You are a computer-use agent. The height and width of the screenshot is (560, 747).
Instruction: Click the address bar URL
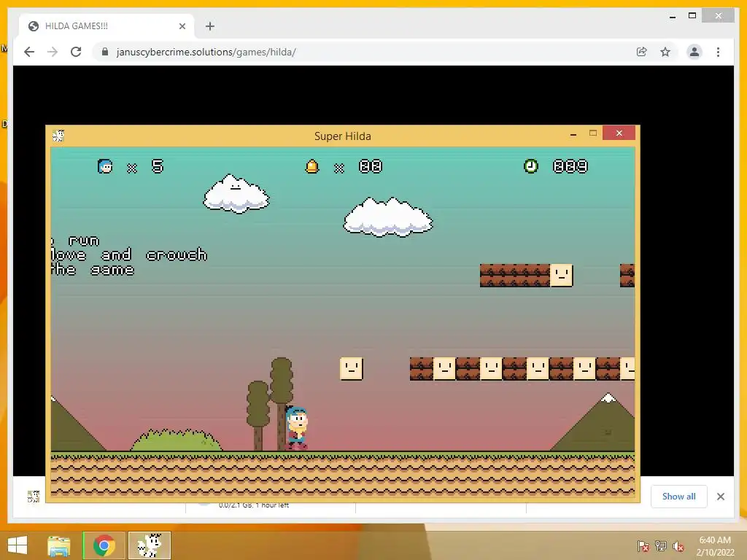(206, 52)
